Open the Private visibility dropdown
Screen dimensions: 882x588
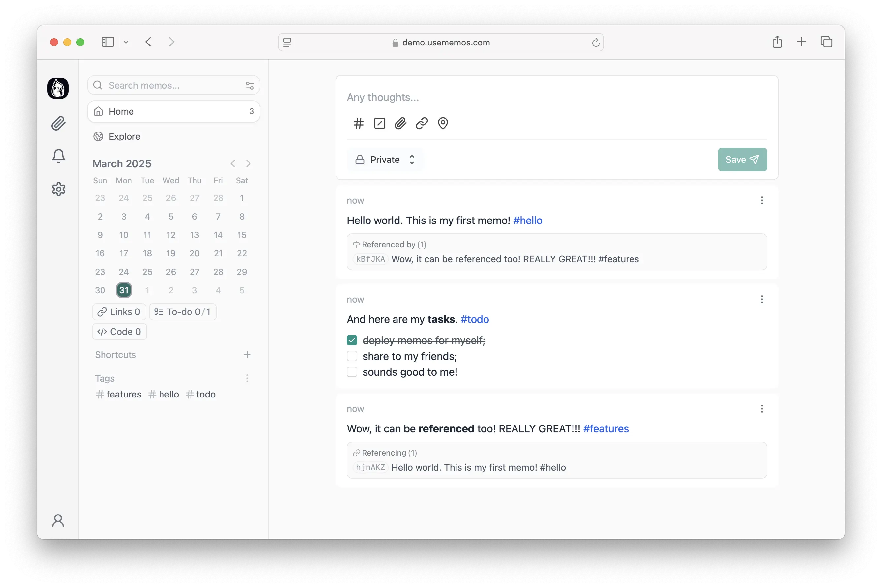pos(385,160)
